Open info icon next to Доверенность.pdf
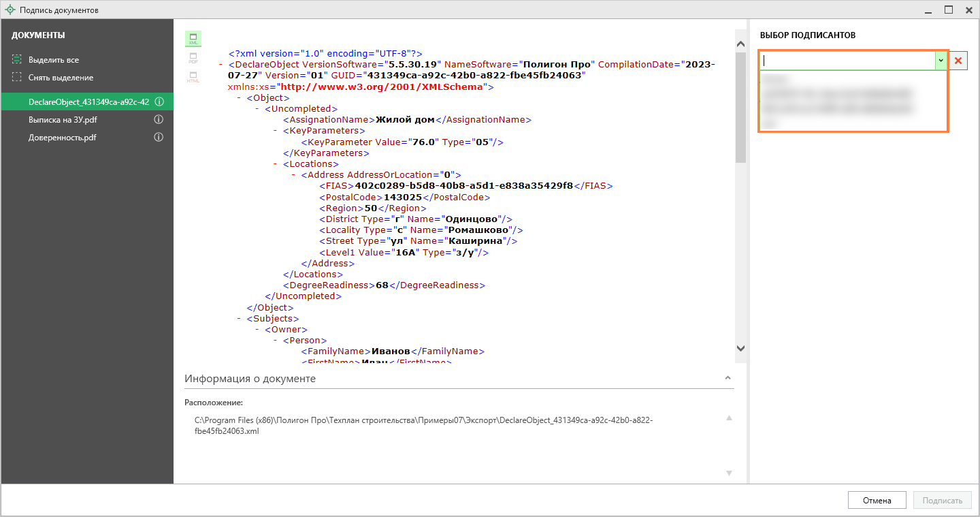The image size is (980, 517). (x=159, y=138)
